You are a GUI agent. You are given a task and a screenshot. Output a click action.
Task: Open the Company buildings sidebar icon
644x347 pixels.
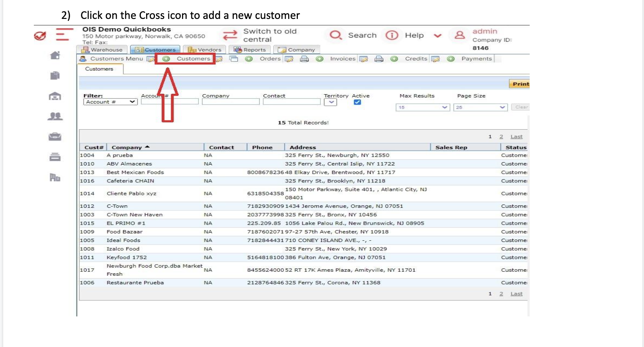[55, 177]
